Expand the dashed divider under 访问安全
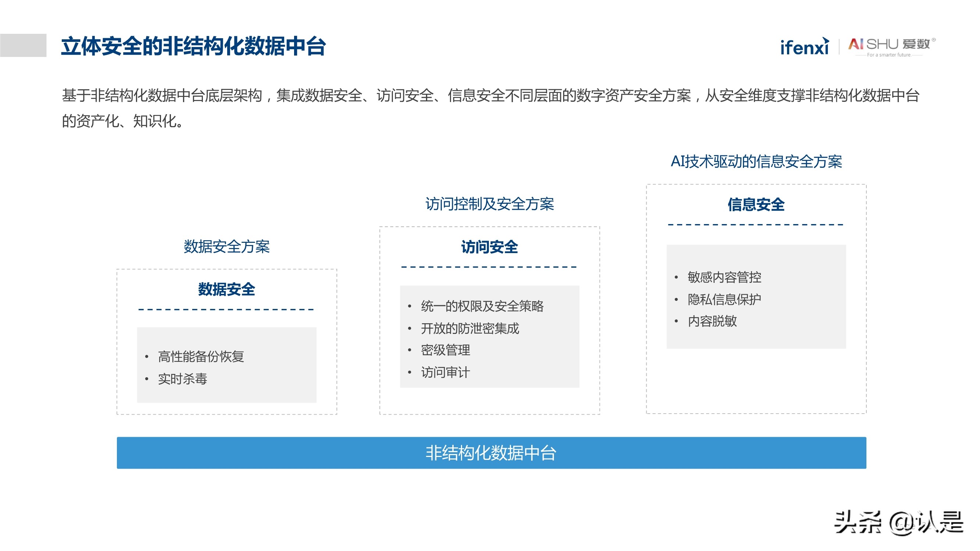Screen dimensions: 980x551 488,268
